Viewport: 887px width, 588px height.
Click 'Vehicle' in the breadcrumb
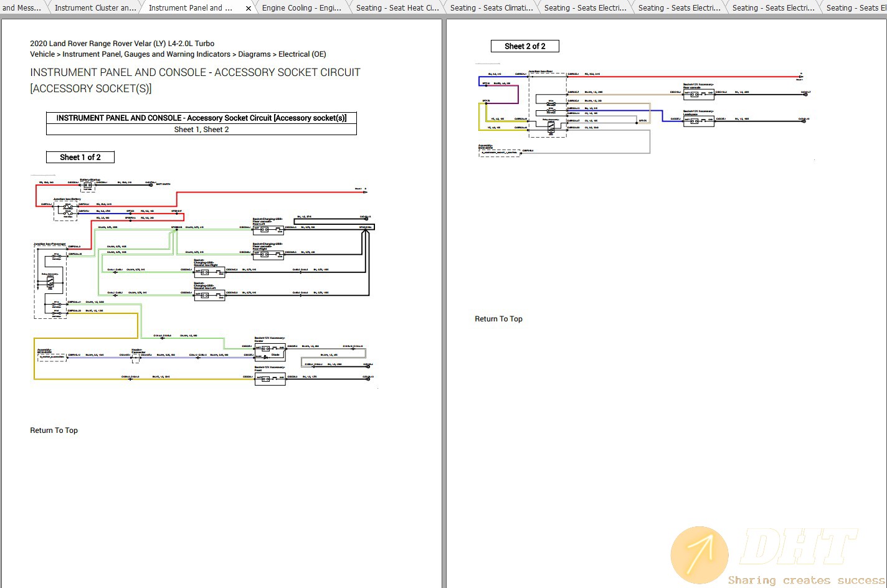coord(42,54)
